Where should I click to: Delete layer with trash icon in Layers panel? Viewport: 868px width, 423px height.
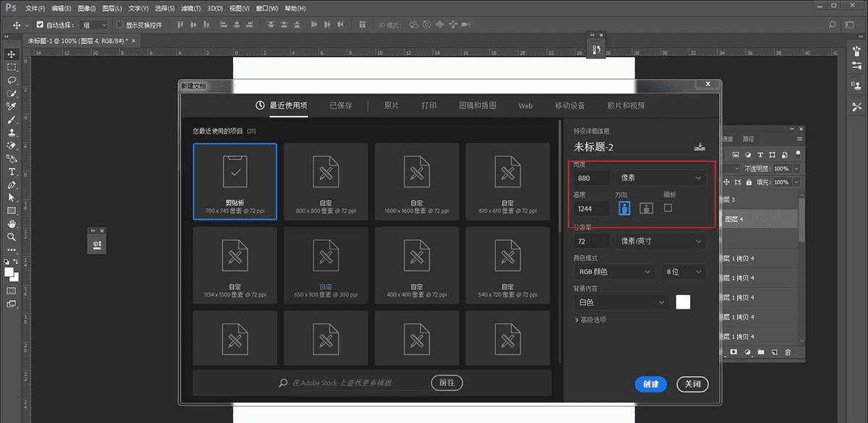[x=788, y=352]
